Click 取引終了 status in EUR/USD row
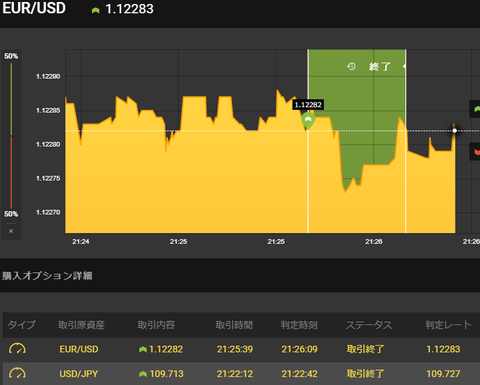480x385 pixels. tap(365, 349)
